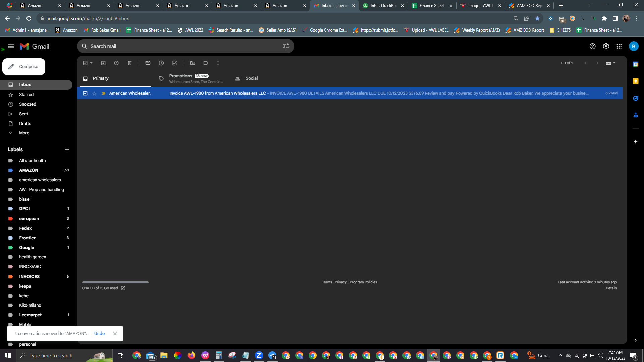Open the Windows Start menu
The image size is (644, 362).
click(x=8, y=355)
